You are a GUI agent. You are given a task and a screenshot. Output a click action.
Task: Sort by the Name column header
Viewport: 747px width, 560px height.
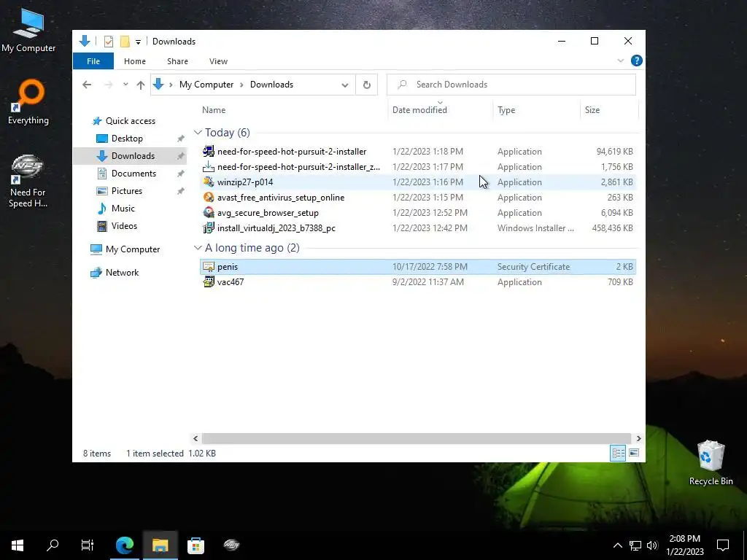coord(214,109)
